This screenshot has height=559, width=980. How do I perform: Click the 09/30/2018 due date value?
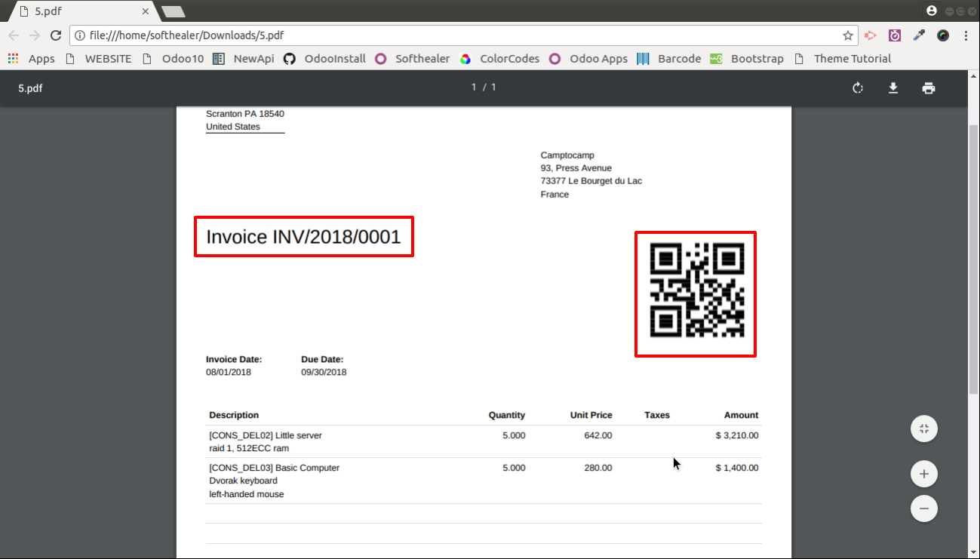coord(324,373)
